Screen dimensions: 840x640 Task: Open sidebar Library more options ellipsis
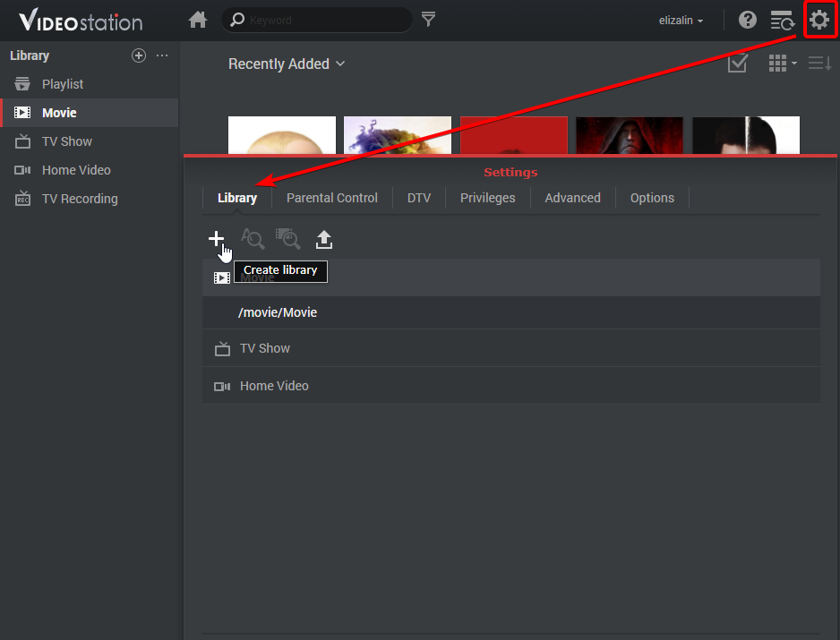pos(162,55)
